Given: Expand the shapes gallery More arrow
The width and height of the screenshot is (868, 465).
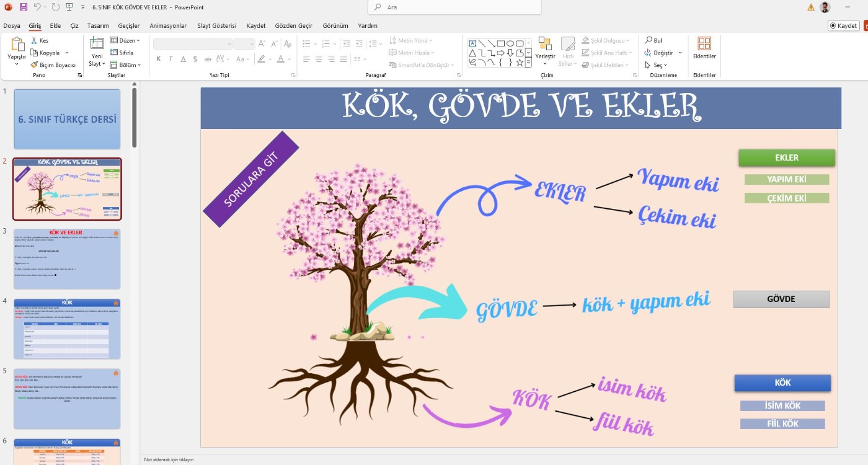Looking at the screenshot, I should 528,63.
